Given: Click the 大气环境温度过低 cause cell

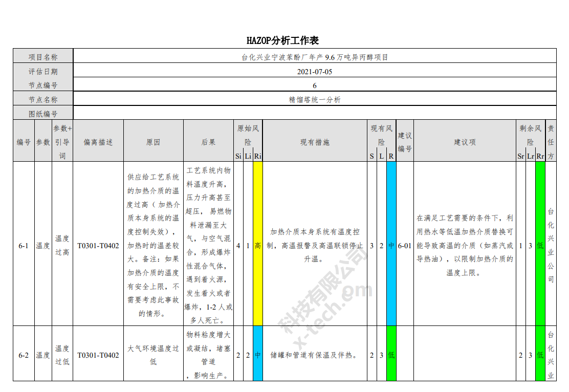Looking at the screenshot, I should [154, 354].
